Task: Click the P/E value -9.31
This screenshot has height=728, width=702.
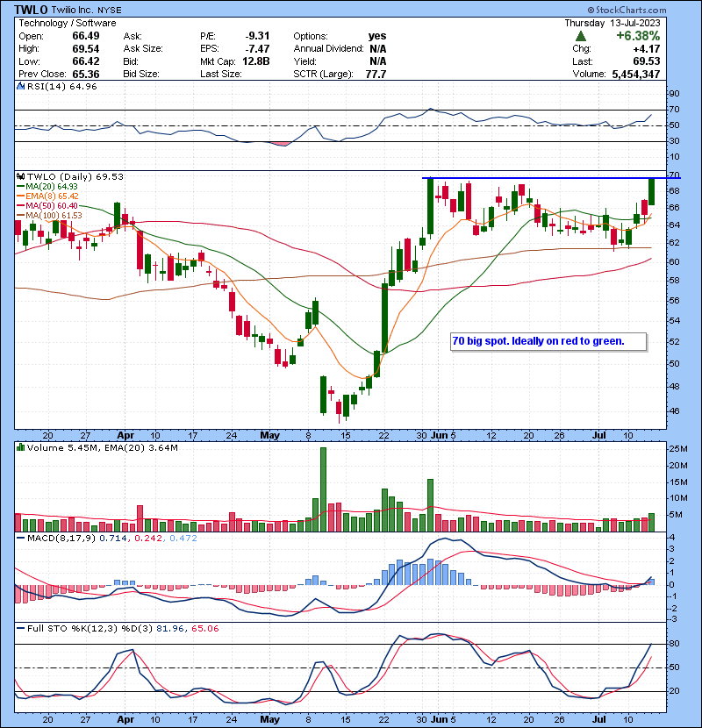Action: tap(257, 36)
